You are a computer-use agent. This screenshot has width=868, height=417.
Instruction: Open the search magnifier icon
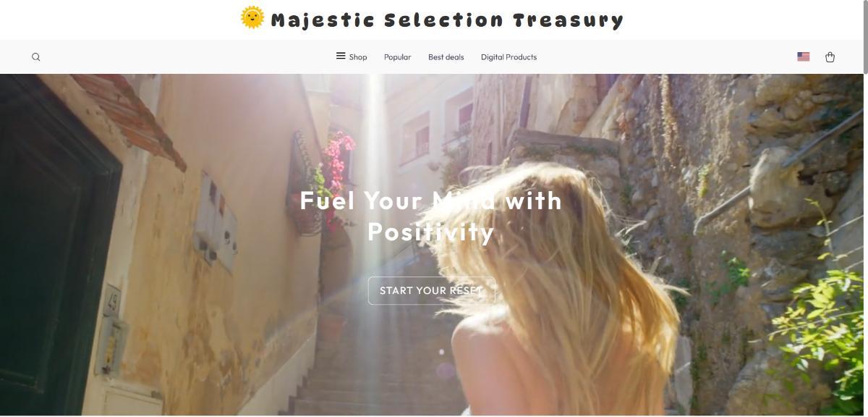click(36, 57)
